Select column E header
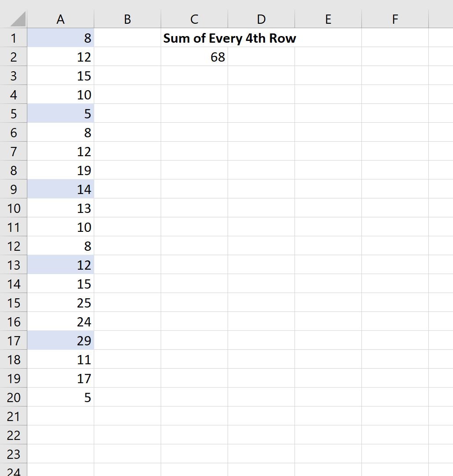This screenshot has height=476, width=453. click(328, 19)
